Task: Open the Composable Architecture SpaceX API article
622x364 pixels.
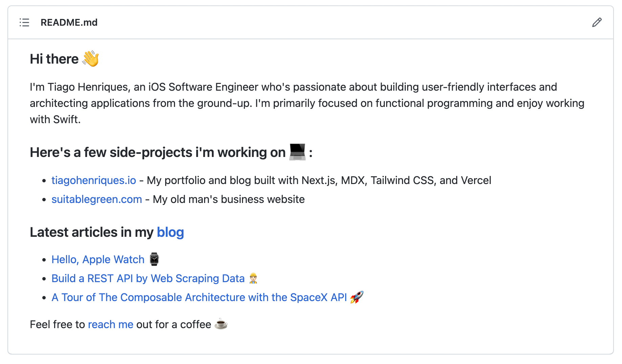Action: point(199,297)
